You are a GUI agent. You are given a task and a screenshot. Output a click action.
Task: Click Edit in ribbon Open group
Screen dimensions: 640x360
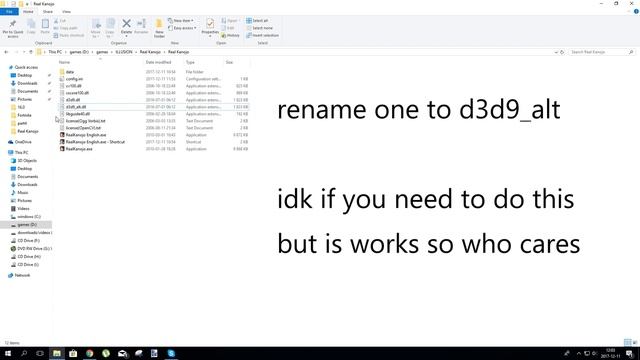(228, 28)
